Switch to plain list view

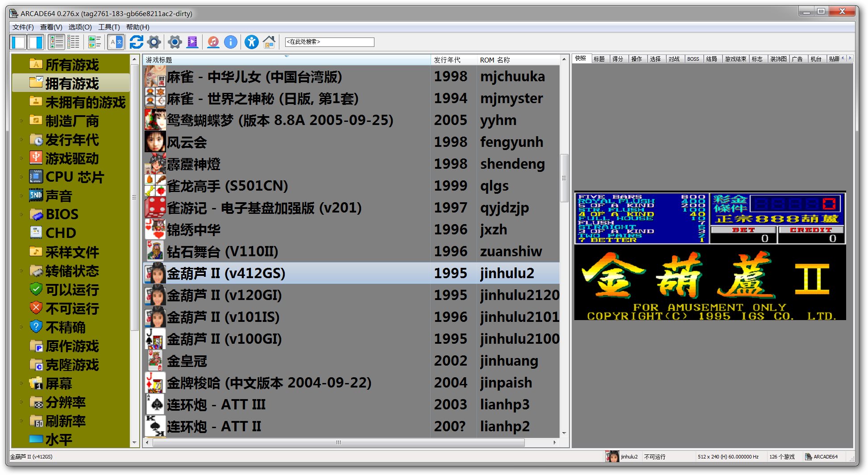pos(74,42)
